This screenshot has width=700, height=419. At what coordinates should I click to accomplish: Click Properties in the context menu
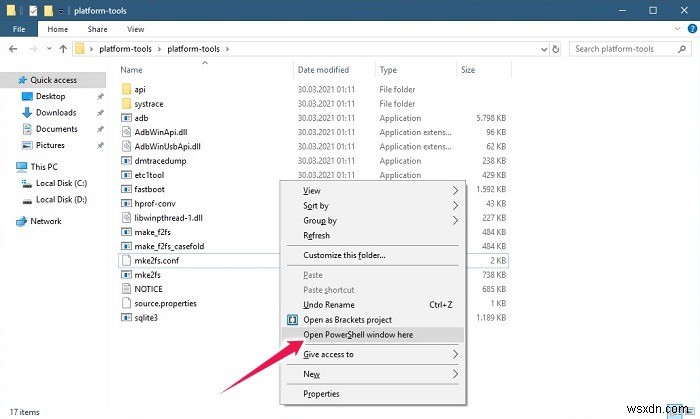(322, 395)
